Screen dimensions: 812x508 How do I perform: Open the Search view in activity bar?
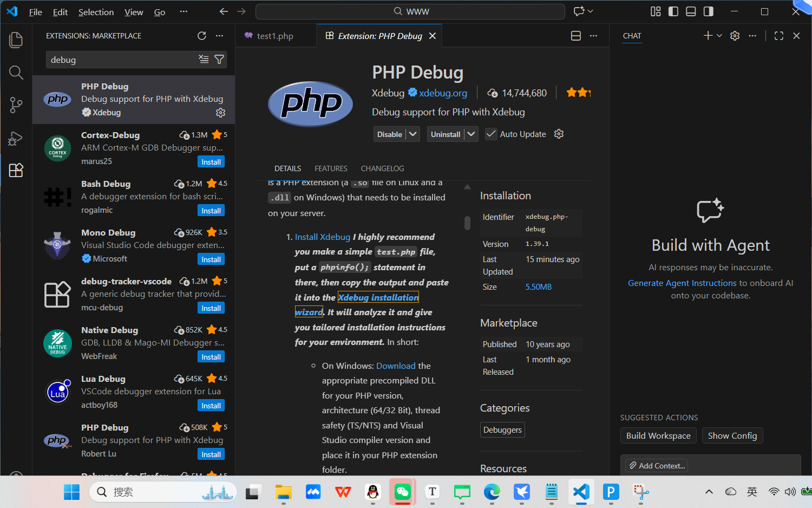[x=16, y=73]
